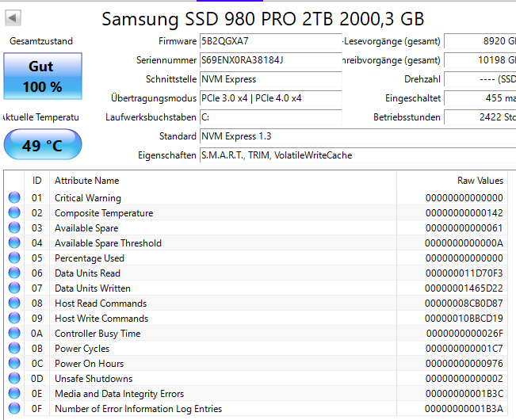Click the Firmware field 5B2QGXA7
This screenshot has width=516, height=420.
270,41
